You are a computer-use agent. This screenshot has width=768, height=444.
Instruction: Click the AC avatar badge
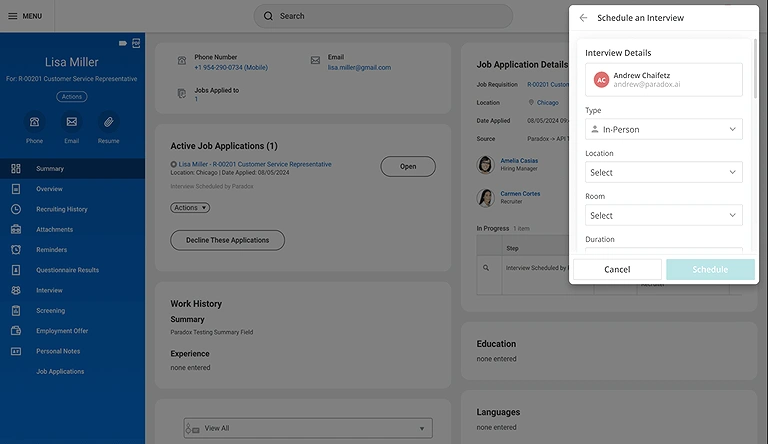[x=601, y=79]
